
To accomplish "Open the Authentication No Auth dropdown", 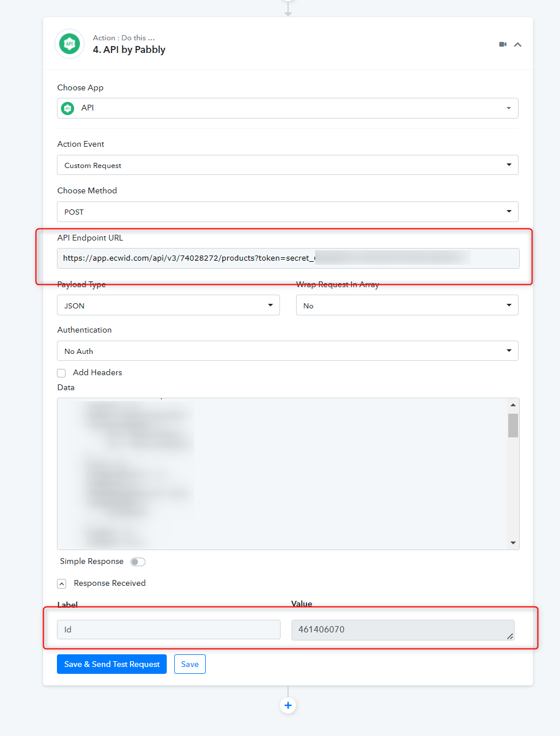I will [287, 351].
